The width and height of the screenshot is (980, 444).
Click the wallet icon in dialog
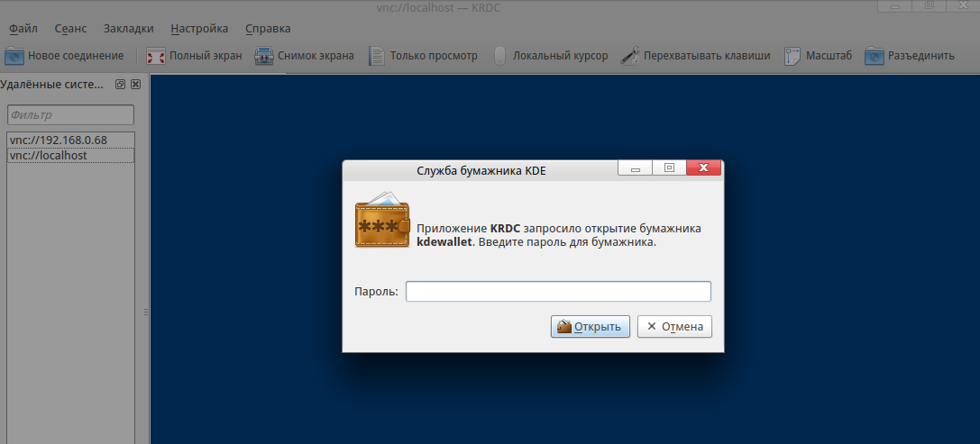point(382,220)
